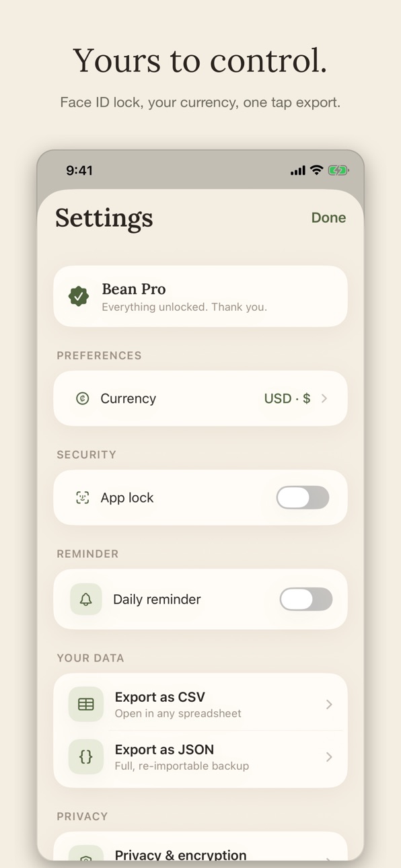Click the Export as JSON braces icon

pyautogui.click(x=86, y=757)
